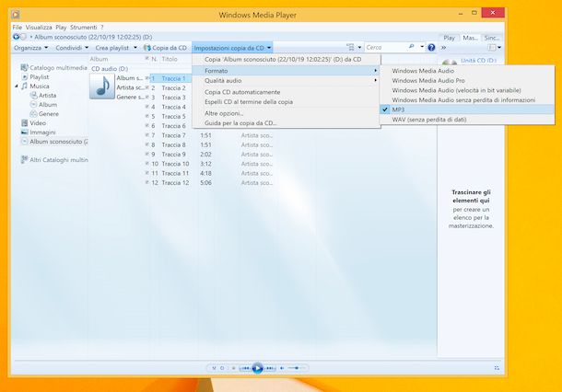Click the stop button
Viewport: 562px width, 392px height.
pos(234,368)
